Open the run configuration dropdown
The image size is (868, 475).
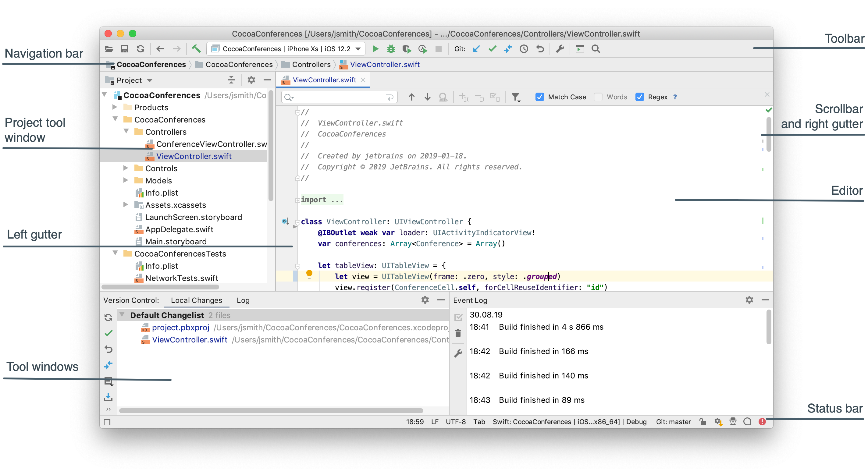286,49
